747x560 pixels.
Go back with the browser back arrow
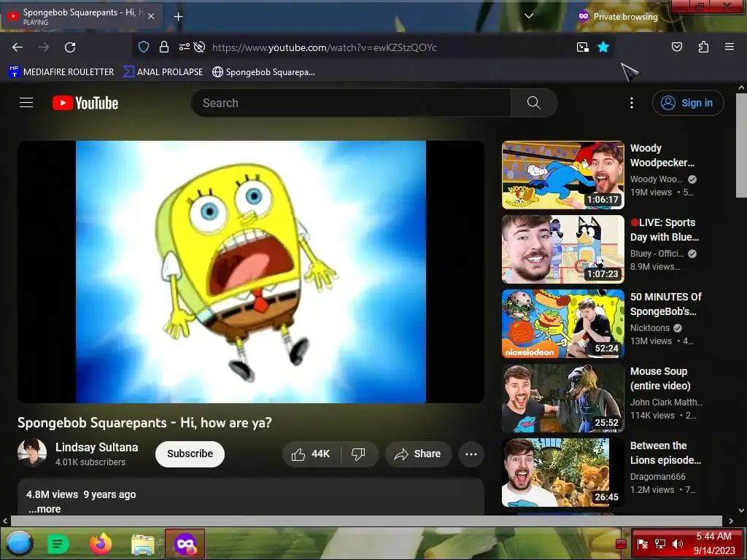(x=18, y=47)
